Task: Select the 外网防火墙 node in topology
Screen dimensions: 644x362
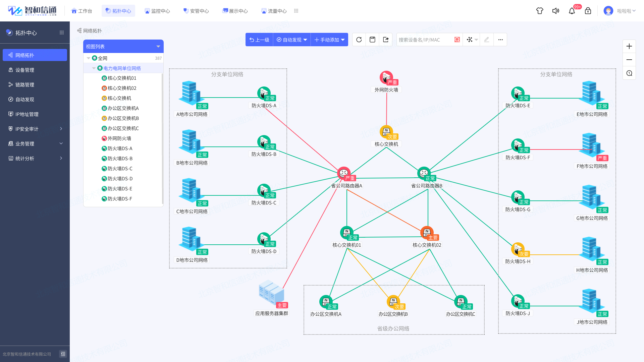Action: (x=386, y=78)
